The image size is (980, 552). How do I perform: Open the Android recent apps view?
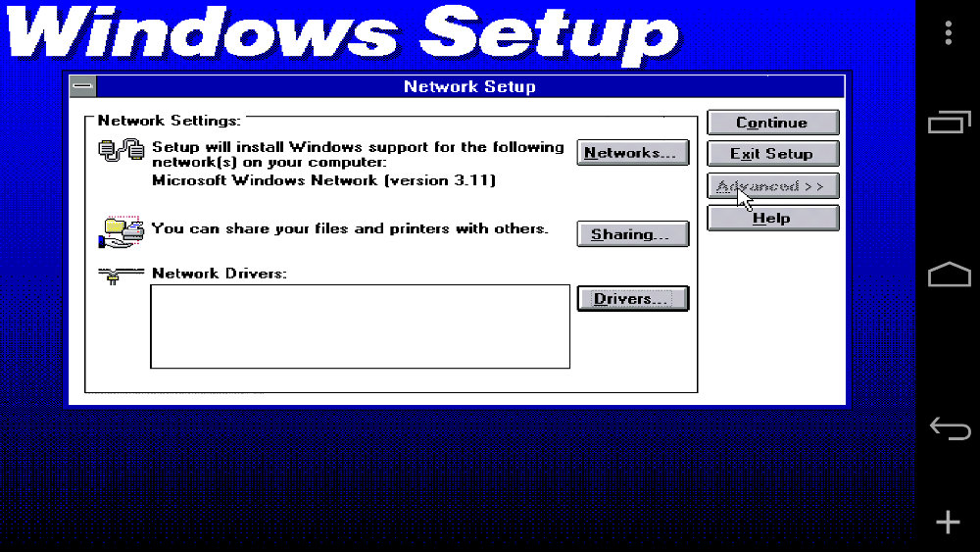[x=948, y=123]
